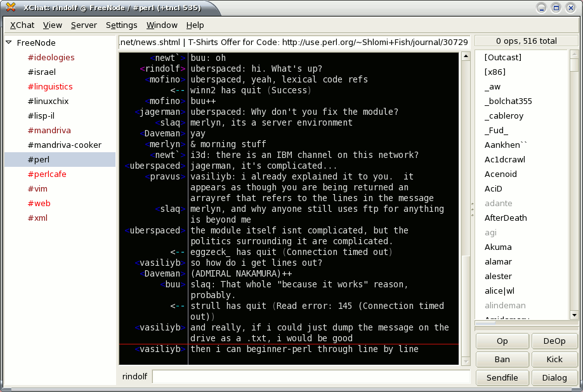Switch to the #linuxchix channel
This screenshot has width=583, height=392.
[x=48, y=101]
